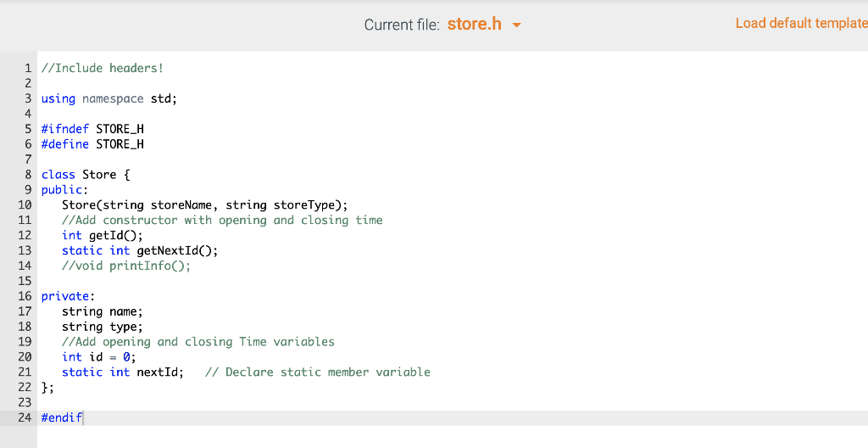Viewport: 868px width, 448px height.
Task: Click the '//Add constructor with opening and closing time' comment
Action: 222,220
